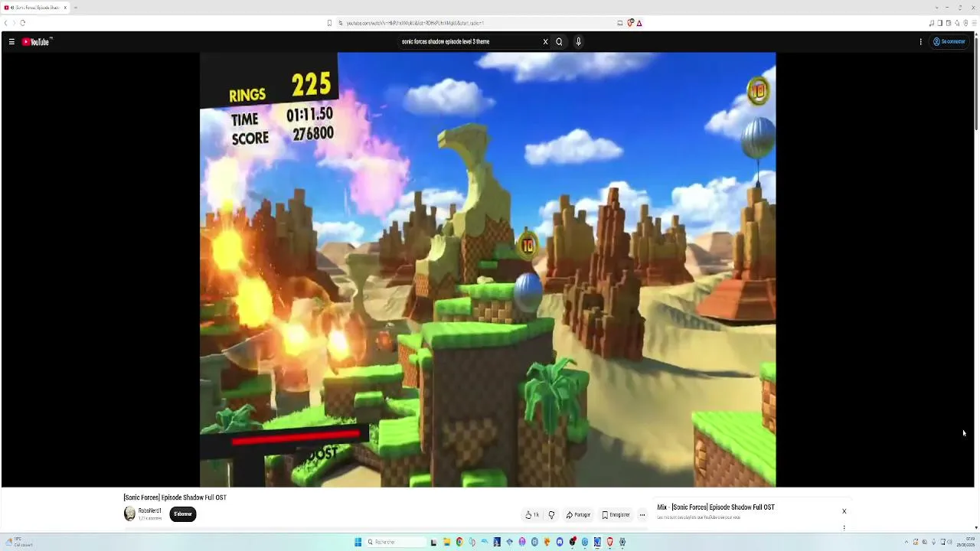Open the YouTube guide hamburger menu
This screenshot has height=551, width=980.
(x=11, y=42)
